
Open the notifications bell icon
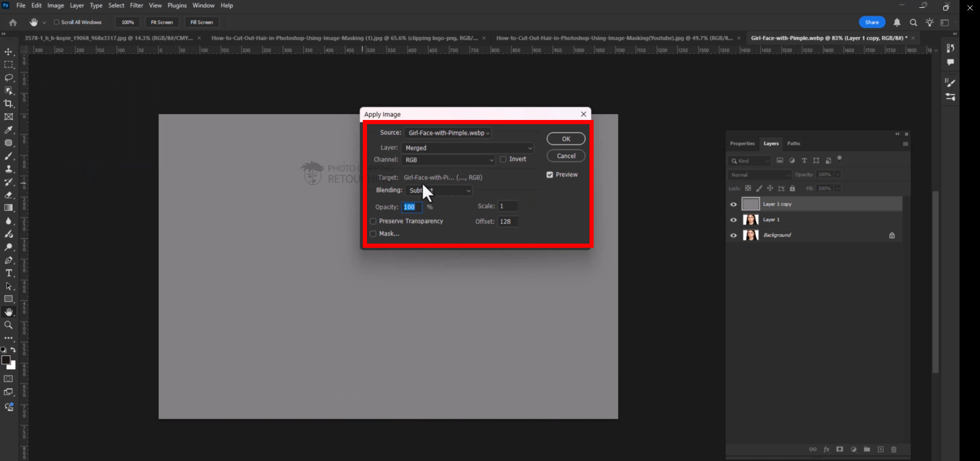(897, 23)
